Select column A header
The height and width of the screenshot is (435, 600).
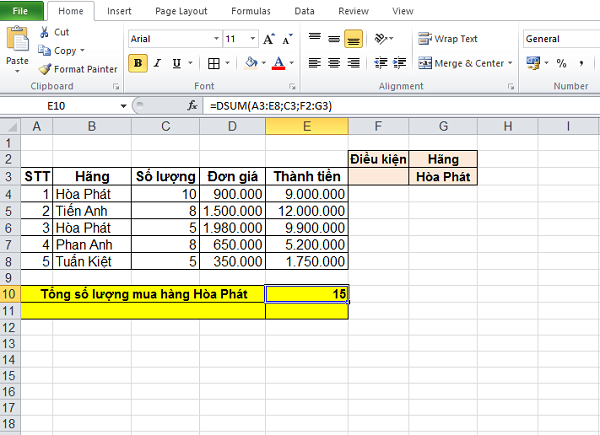(x=36, y=126)
